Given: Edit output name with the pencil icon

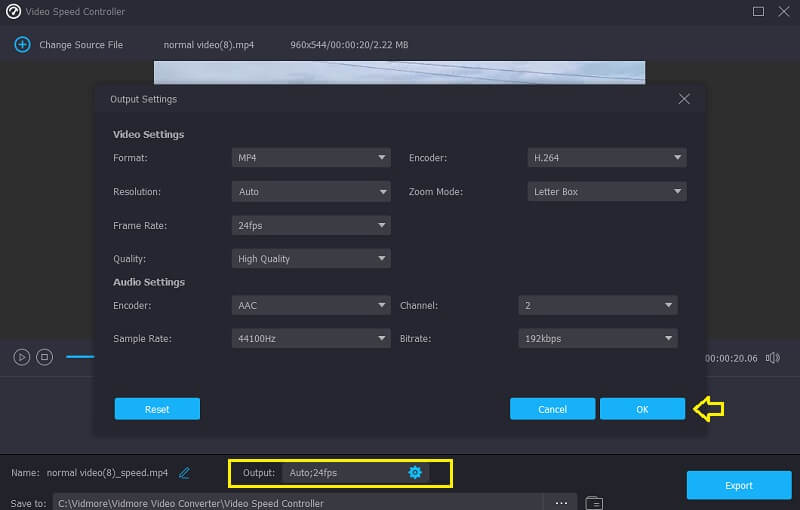Looking at the screenshot, I should (184, 472).
